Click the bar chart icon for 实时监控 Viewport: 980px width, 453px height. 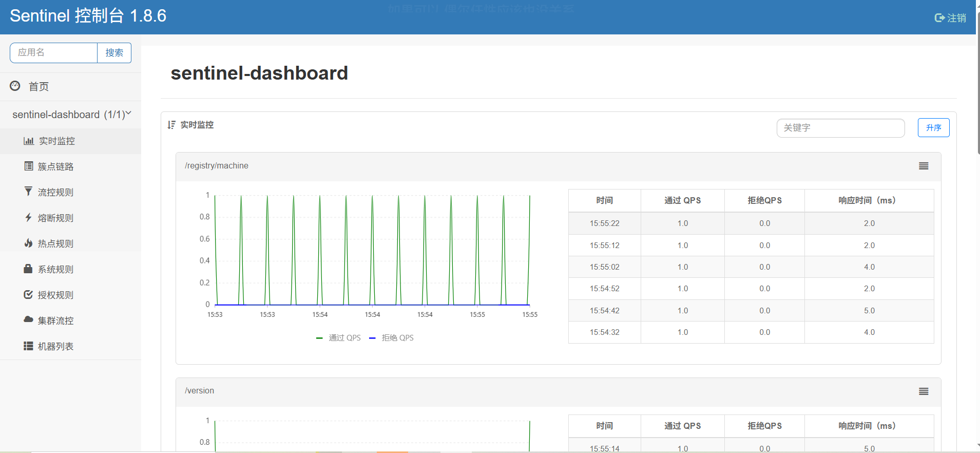coord(29,141)
